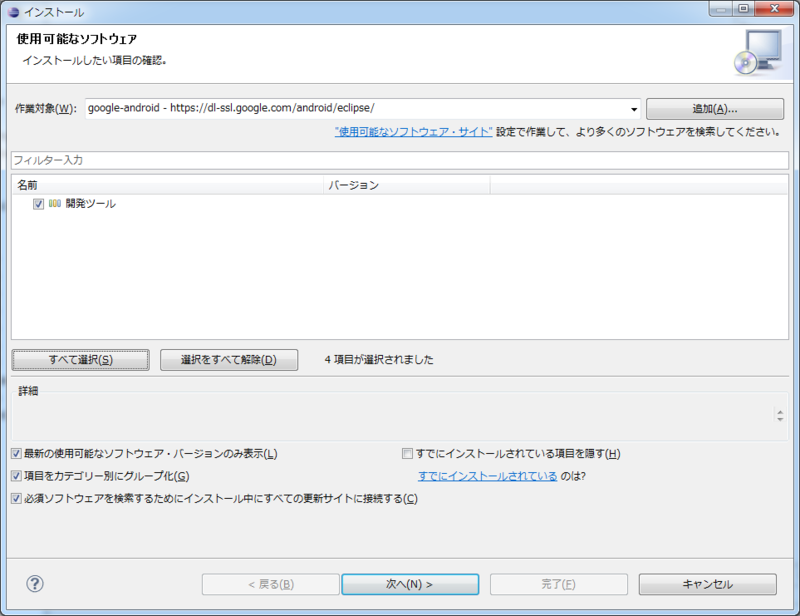The height and width of the screenshot is (616, 800).
Task: Click the すべて選択 button
Action: coord(80,359)
